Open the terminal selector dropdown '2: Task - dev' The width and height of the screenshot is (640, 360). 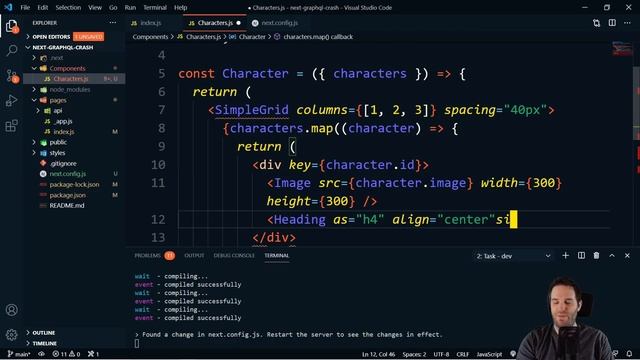coord(513,256)
